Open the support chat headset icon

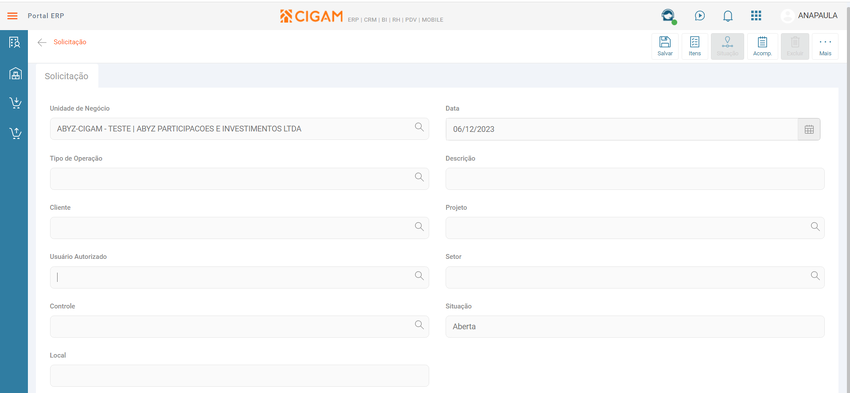point(668,16)
